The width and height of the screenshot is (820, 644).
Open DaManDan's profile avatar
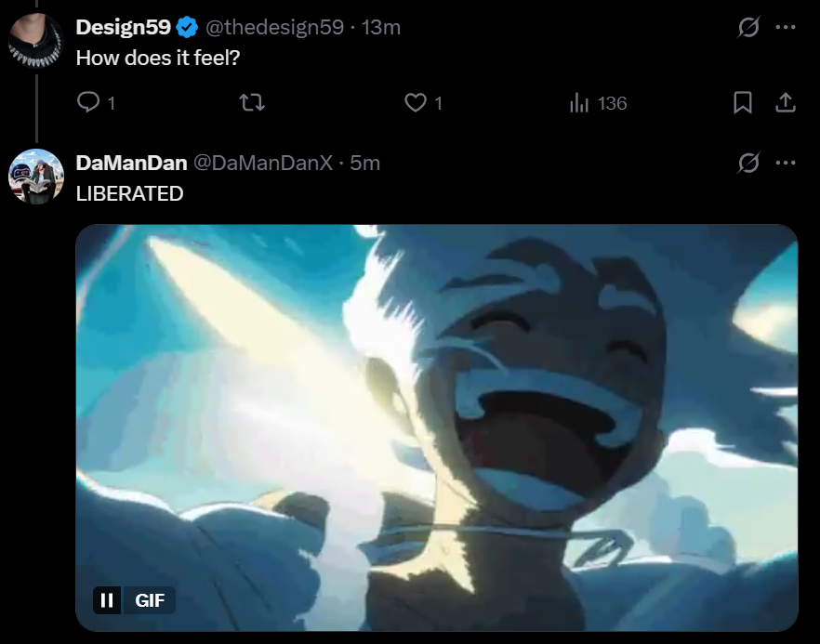36,177
